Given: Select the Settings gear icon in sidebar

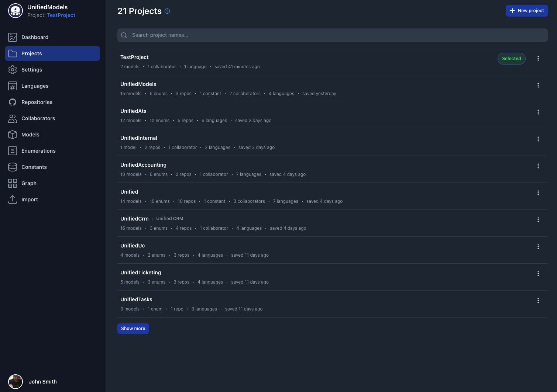Looking at the screenshot, I should pyautogui.click(x=13, y=70).
